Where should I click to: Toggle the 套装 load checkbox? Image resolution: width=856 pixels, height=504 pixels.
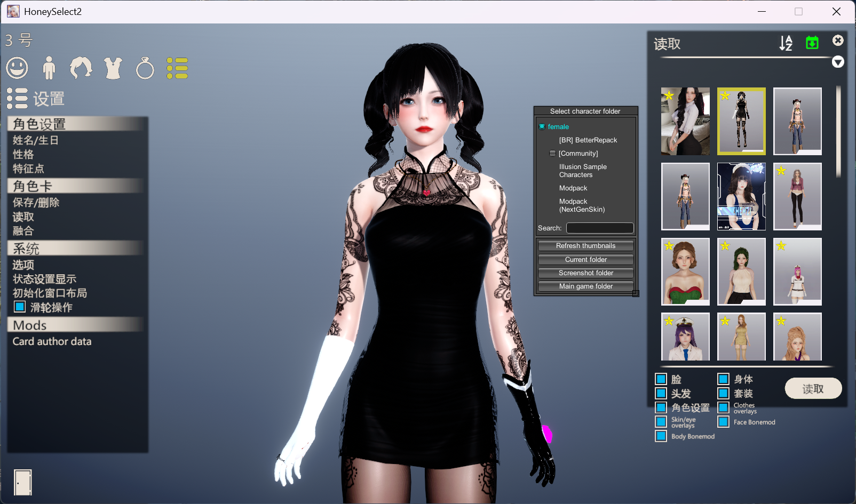(724, 394)
